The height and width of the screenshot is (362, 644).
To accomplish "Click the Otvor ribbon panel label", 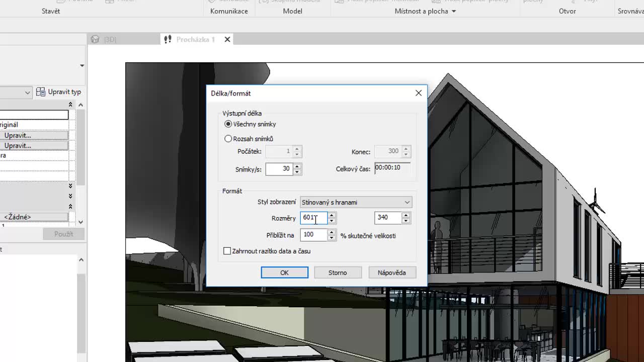I will click(x=568, y=11).
